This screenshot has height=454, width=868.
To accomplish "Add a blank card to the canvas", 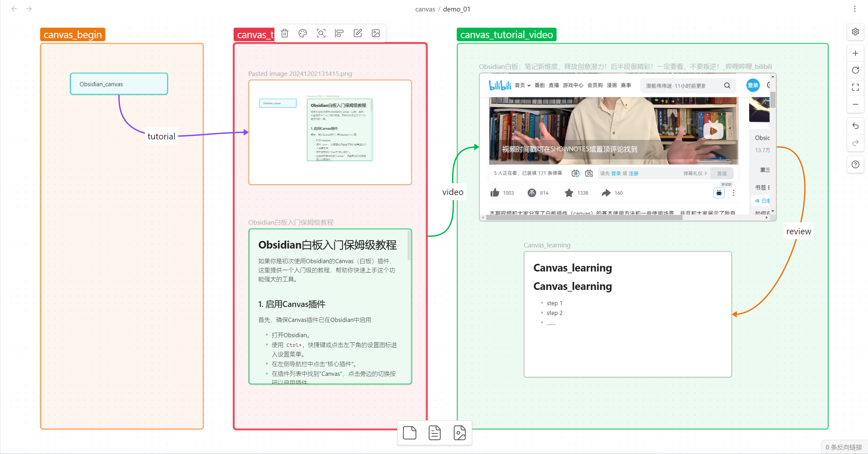I will [409, 433].
